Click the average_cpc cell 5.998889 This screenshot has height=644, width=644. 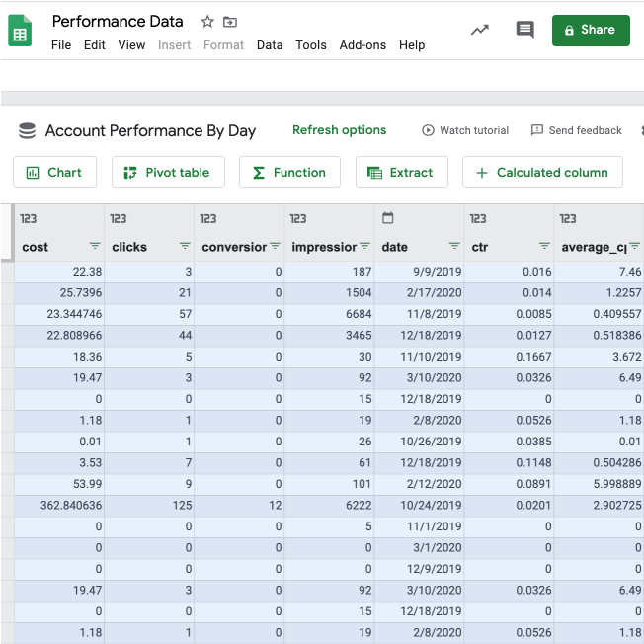point(599,484)
